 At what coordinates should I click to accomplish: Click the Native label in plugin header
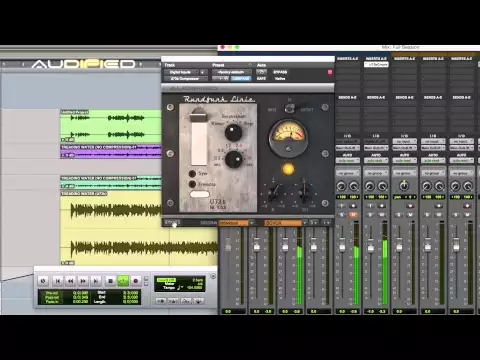point(280,79)
